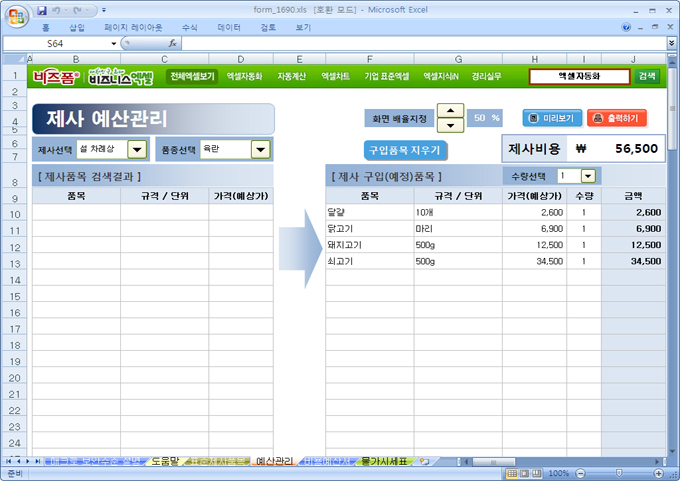Click the 기업 표준엑셀 banner link
680x481 pixels.
tap(386, 76)
